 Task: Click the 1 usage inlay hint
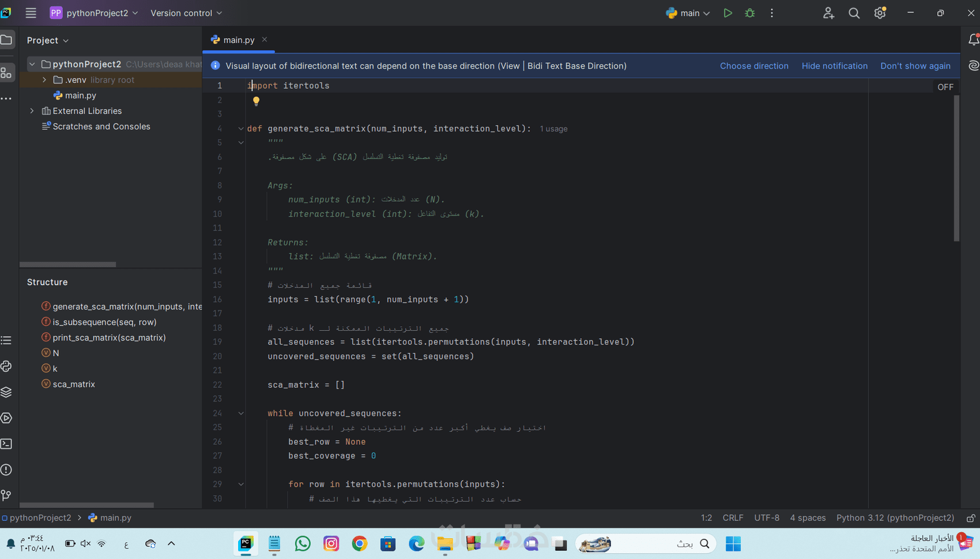(553, 129)
